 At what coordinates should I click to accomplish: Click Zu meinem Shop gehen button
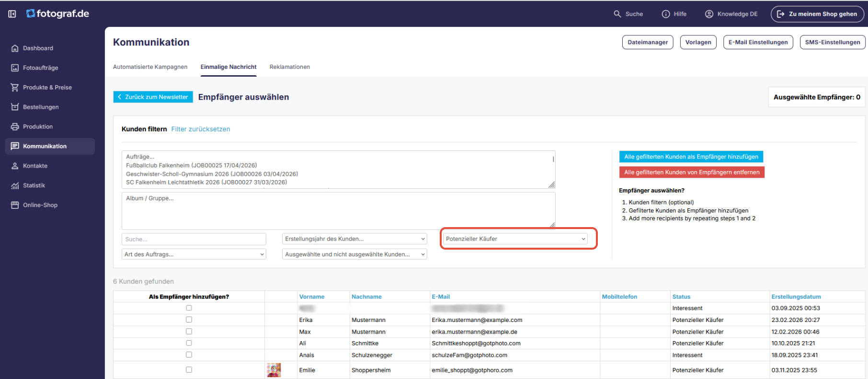coord(817,14)
